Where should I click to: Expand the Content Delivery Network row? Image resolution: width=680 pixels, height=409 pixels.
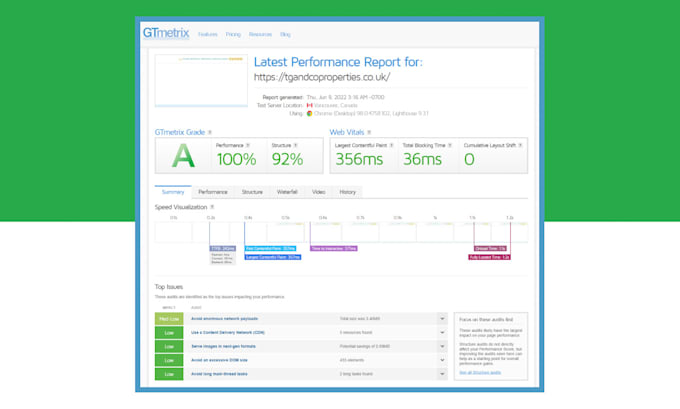pos(442,333)
